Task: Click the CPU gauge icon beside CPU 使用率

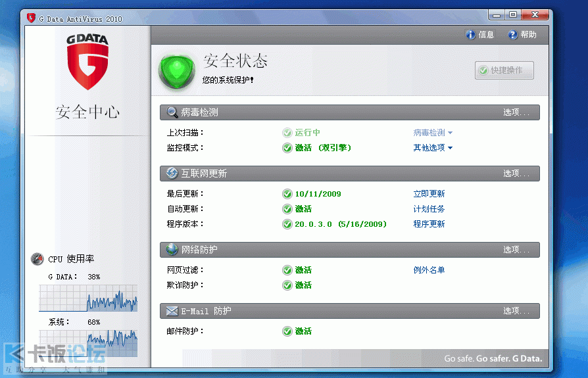Action: [x=37, y=259]
